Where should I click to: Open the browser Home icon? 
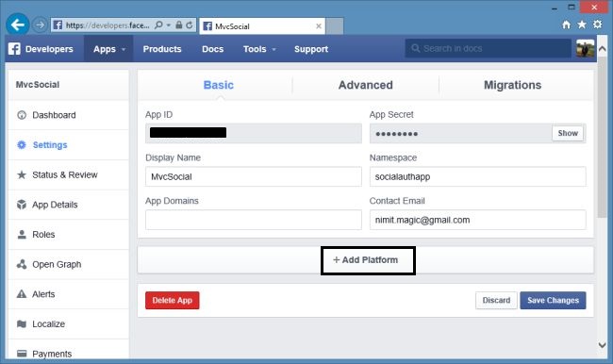(566, 25)
